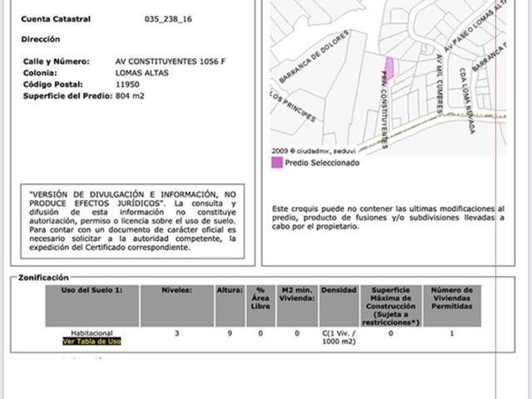532x399 pixels.
Task: Click the BARRANCA DE DOLORES map label
Action: point(314,57)
